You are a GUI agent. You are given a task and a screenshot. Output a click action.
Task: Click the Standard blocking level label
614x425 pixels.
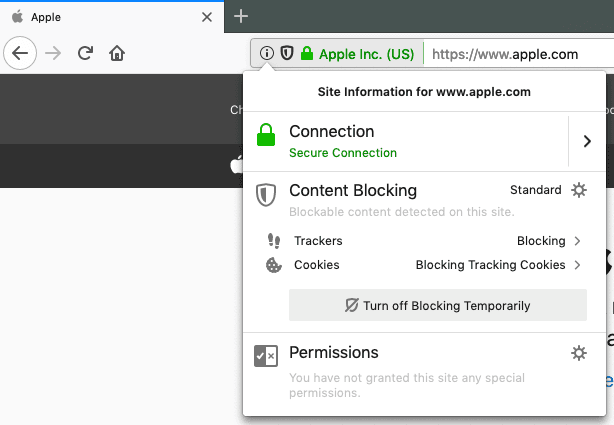535,190
